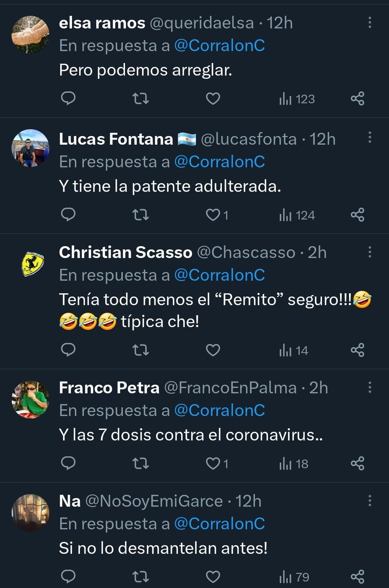
Task: View analytics on Franco Petra's tweet
Action: pyautogui.click(x=294, y=464)
